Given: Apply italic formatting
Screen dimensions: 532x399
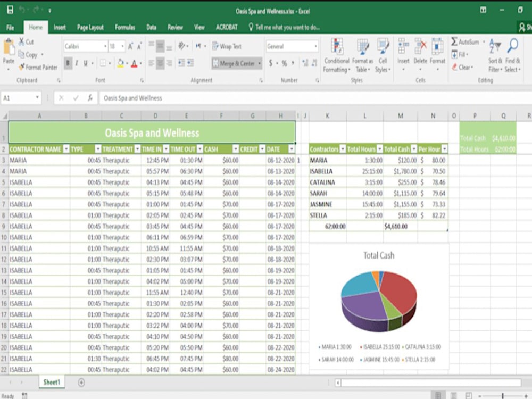Looking at the screenshot, I should (77, 63).
